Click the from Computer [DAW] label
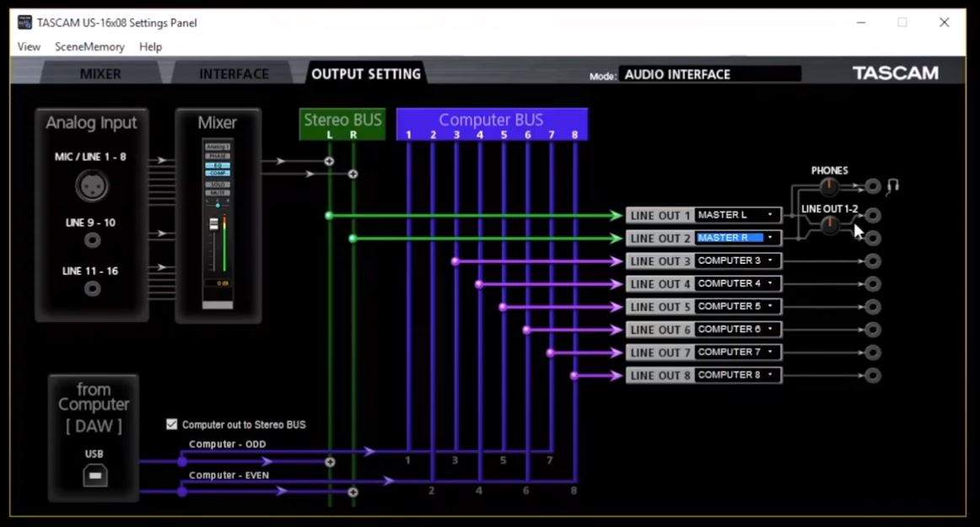The width and height of the screenshot is (980, 527). (94, 407)
